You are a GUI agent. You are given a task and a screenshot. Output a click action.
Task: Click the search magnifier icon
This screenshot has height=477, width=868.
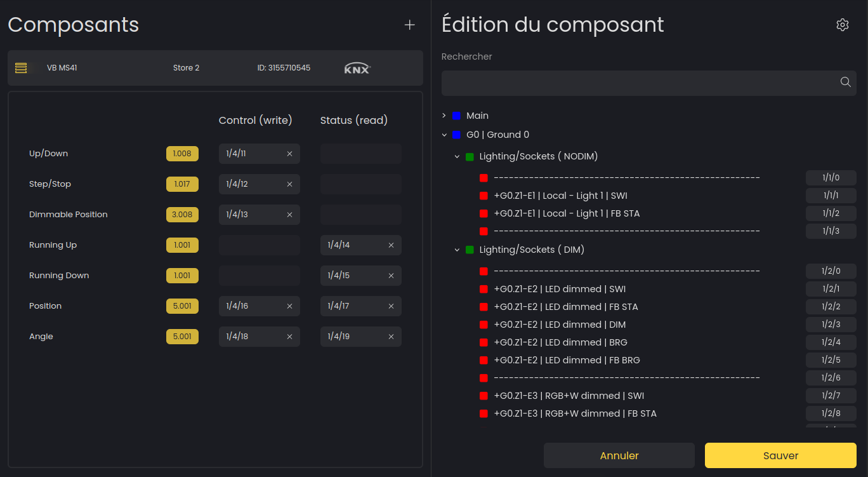click(x=845, y=82)
